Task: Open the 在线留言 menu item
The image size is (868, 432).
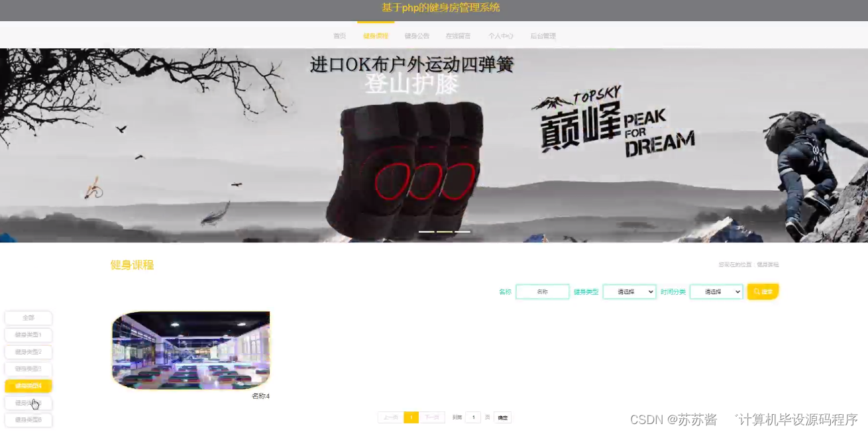Action: [458, 36]
